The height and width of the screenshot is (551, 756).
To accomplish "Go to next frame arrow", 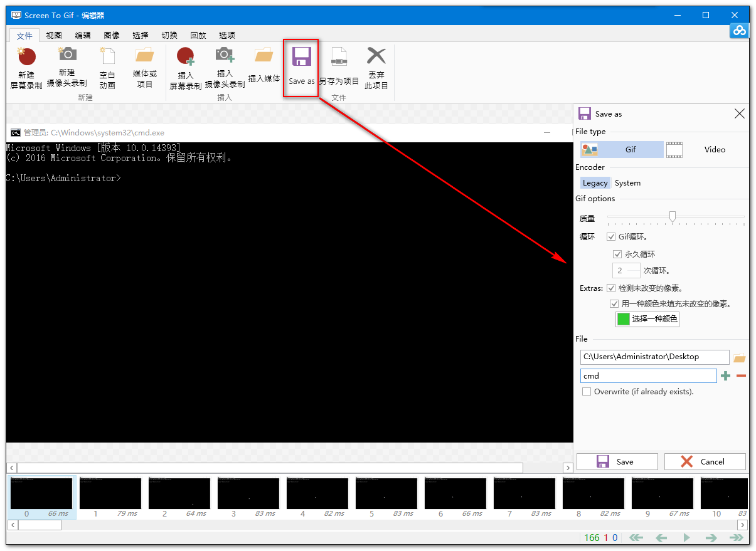I will [711, 538].
